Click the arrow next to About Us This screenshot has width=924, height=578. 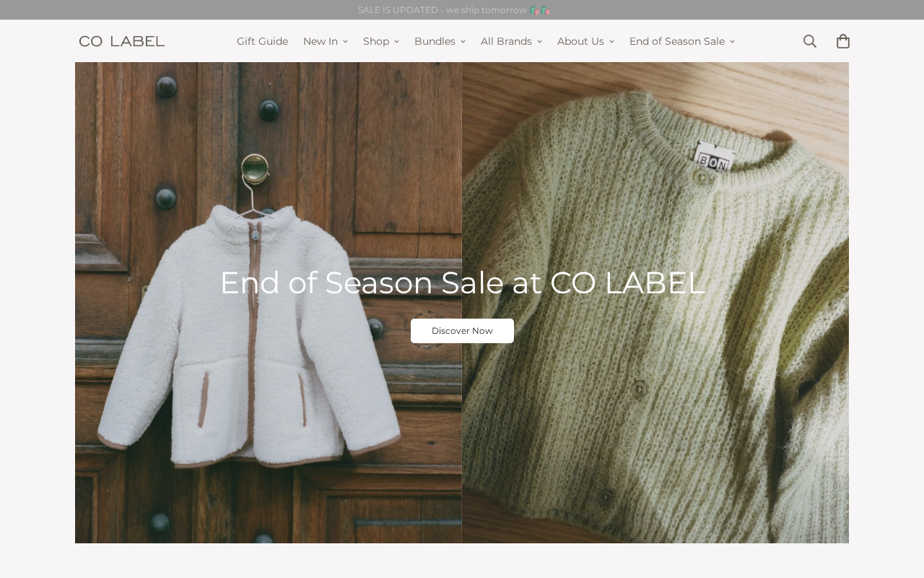611,42
